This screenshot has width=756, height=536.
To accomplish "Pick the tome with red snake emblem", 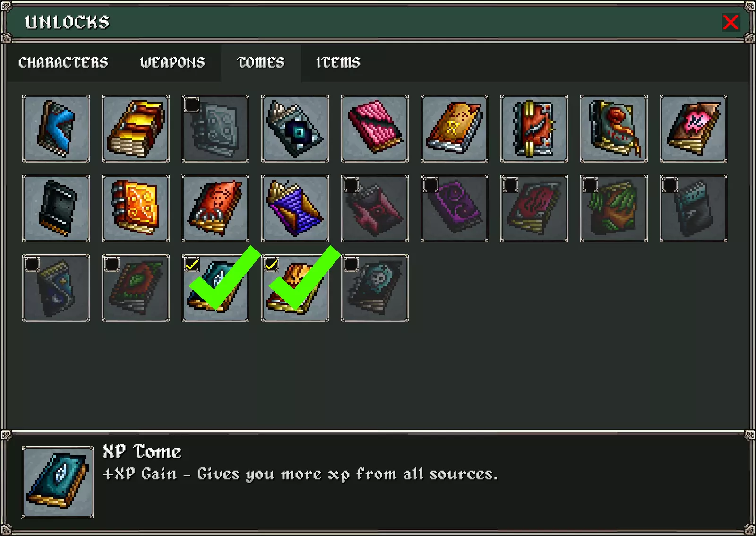I will tap(614, 129).
